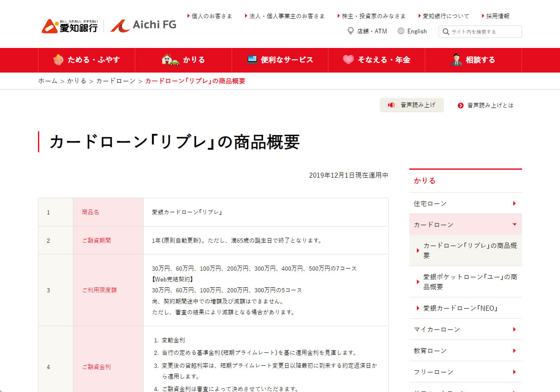Viewport: 560px width, 392px height.
Task: Open 愛知銀行について link
Action: [444, 16]
